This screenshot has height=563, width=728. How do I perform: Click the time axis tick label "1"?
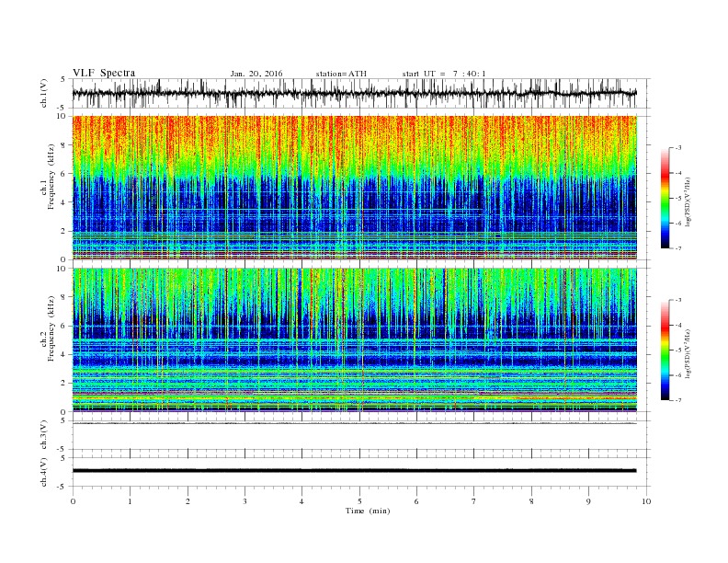[130, 501]
